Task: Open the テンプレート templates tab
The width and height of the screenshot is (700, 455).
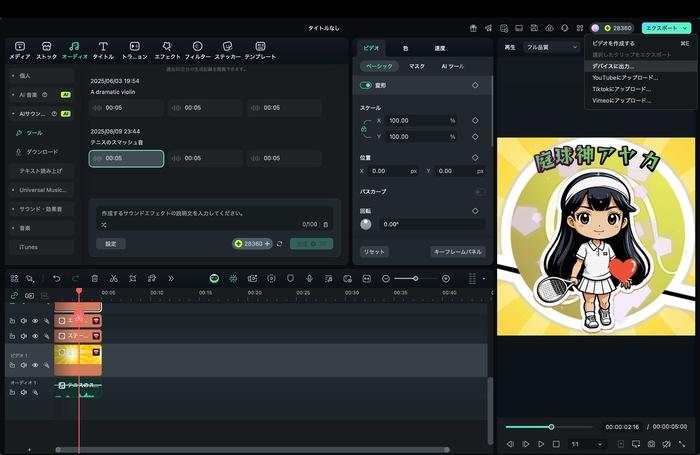Action: [x=260, y=50]
